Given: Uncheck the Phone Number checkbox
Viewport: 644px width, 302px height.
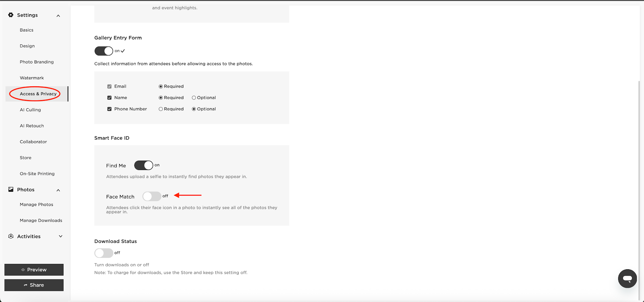Looking at the screenshot, I should coord(109,109).
